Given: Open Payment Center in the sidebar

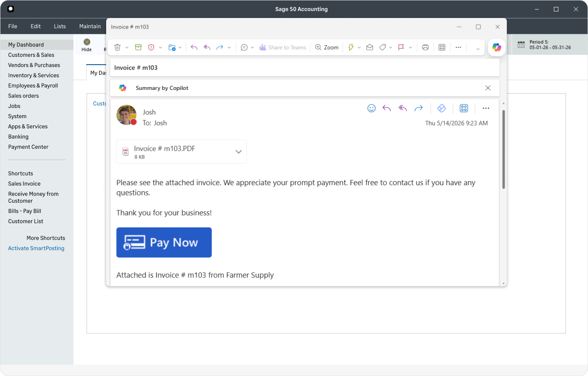Looking at the screenshot, I should [28, 147].
